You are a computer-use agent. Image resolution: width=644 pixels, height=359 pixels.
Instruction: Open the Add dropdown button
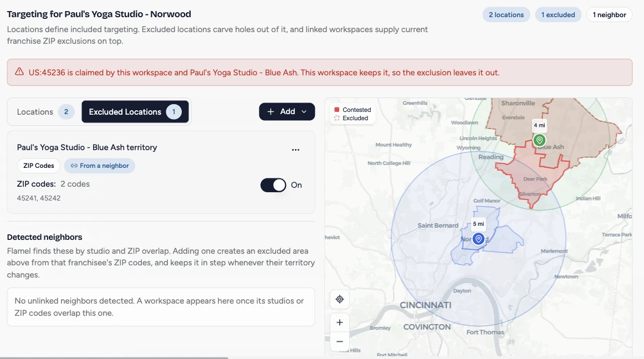tap(287, 112)
